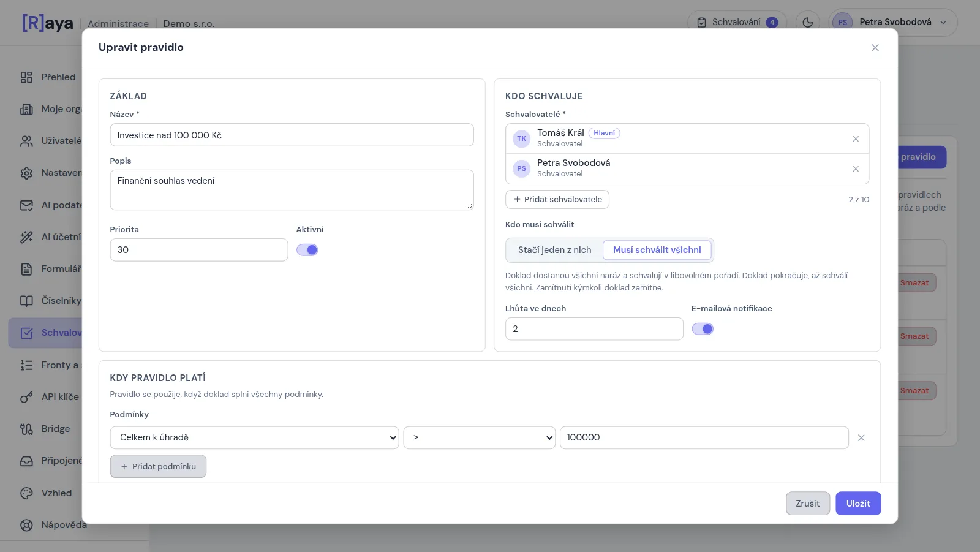Click Přidat schvalovatele button
The width and height of the screenshot is (980, 552).
[557, 200]
